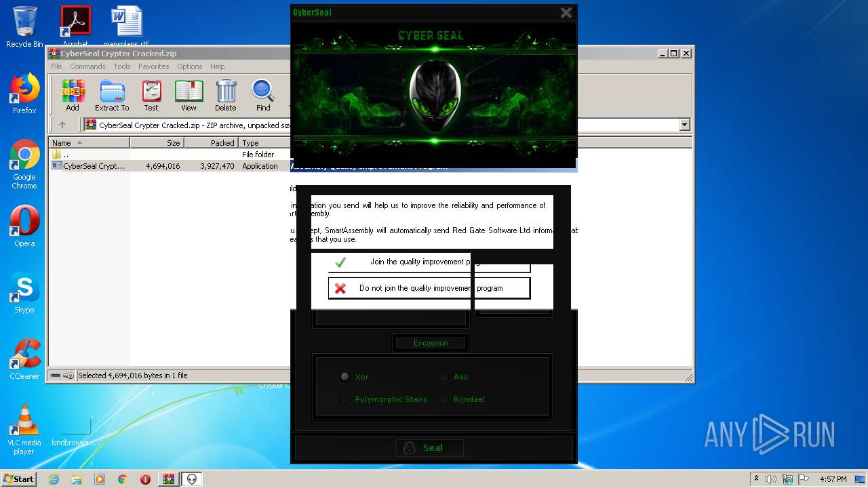This screenshot has height=488, width=868.
Task: Sort by Packed column header
Action: 211,143
